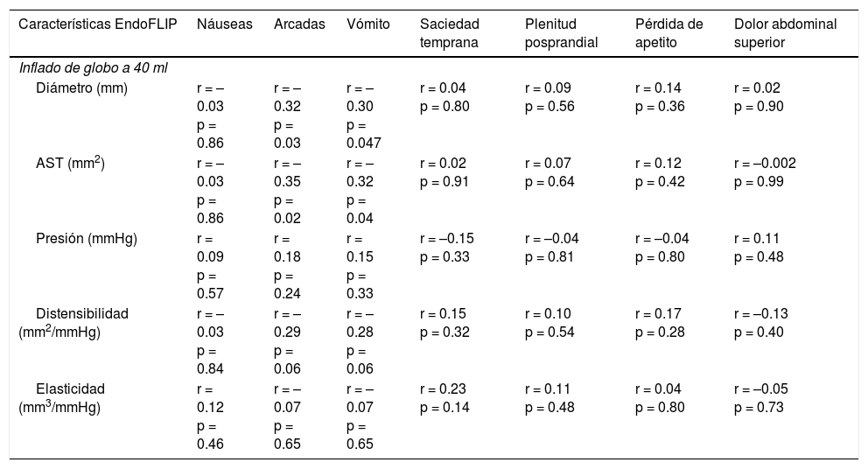Click the 'Características EndoFLIP' column header
Viewport: 868px width, 469px height.
click(97, 24)
